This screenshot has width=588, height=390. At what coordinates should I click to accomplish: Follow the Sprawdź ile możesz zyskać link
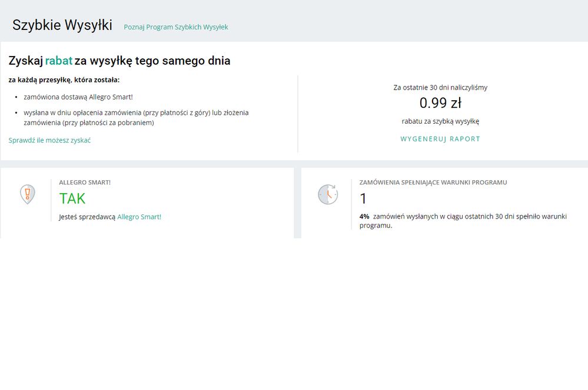tap(49, 140)
